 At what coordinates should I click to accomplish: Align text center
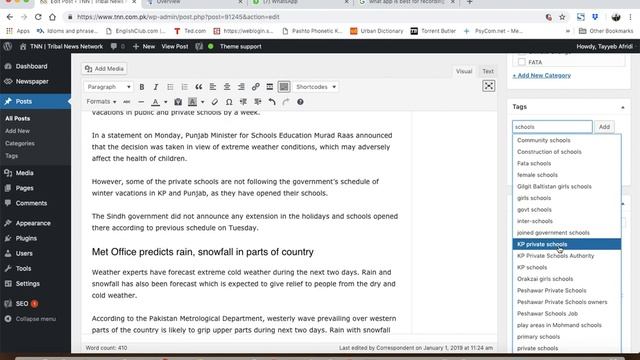click(x=227, y=87)
